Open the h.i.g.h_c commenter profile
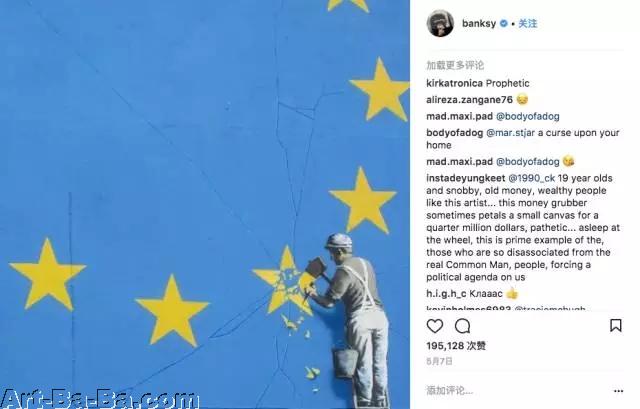 click(x=446, y=293)
